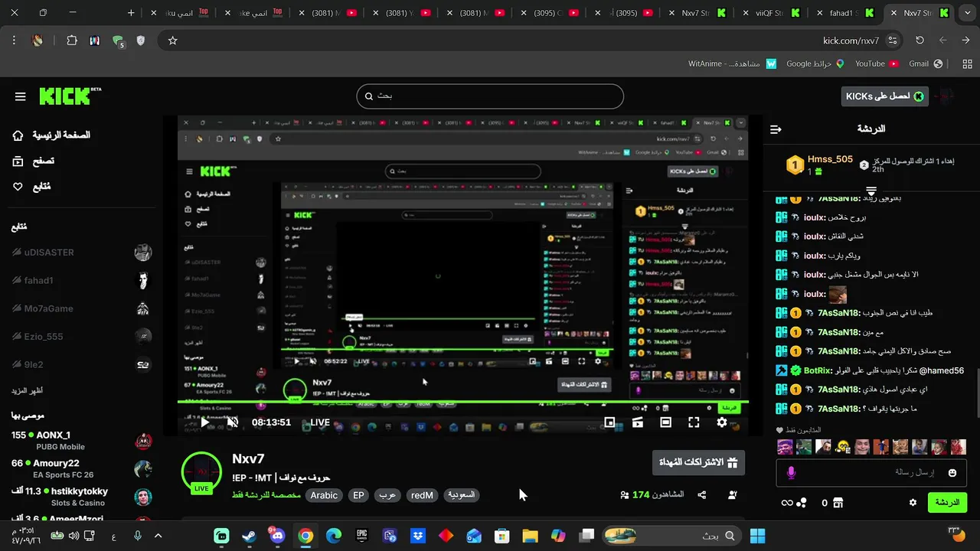980x551 pixels.
Task: Click the shield extension with badge 5
Action: 118,41
